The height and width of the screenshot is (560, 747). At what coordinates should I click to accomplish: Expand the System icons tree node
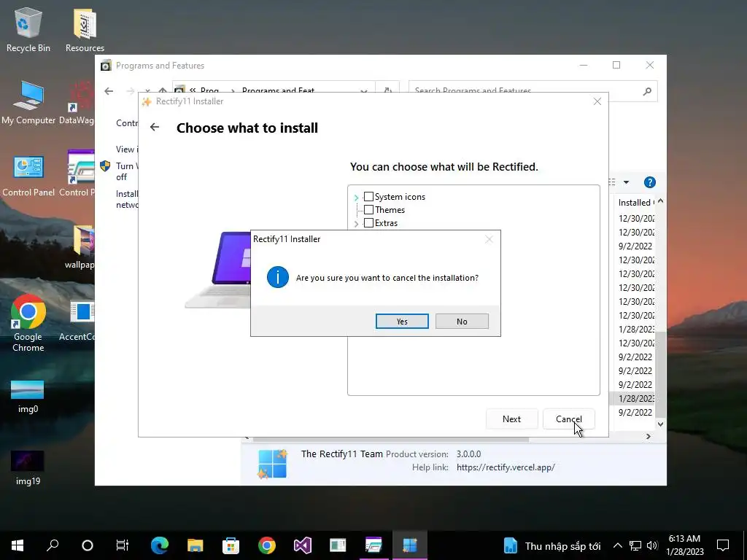click(x=356, y=197)
